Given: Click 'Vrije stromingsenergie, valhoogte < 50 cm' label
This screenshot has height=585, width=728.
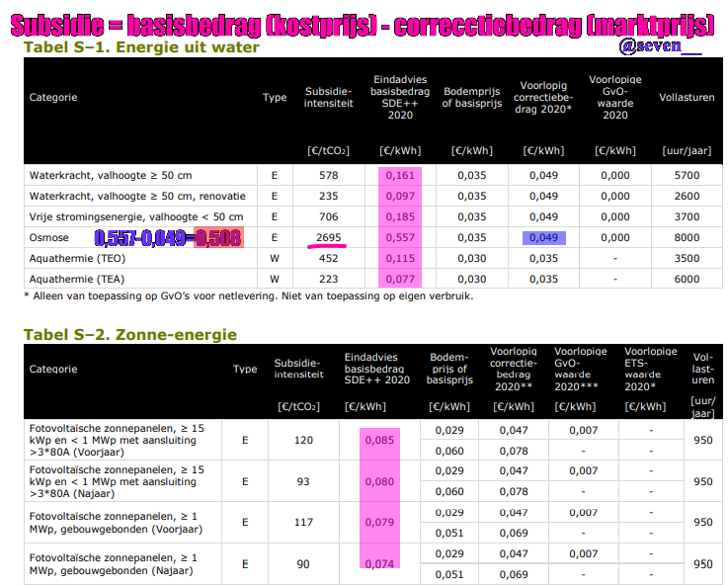Looking at the screenshot, I should 136,216.
